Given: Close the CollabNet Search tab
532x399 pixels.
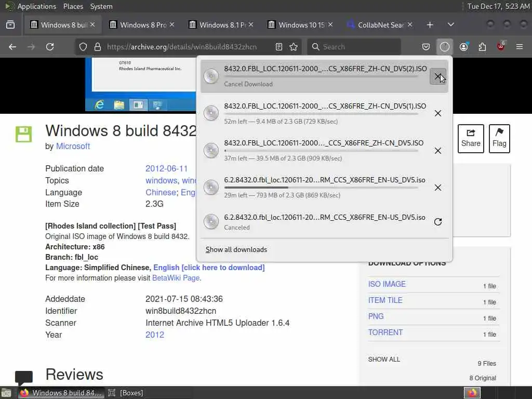Looking at the screenshot, I should [x=410, y=25].
